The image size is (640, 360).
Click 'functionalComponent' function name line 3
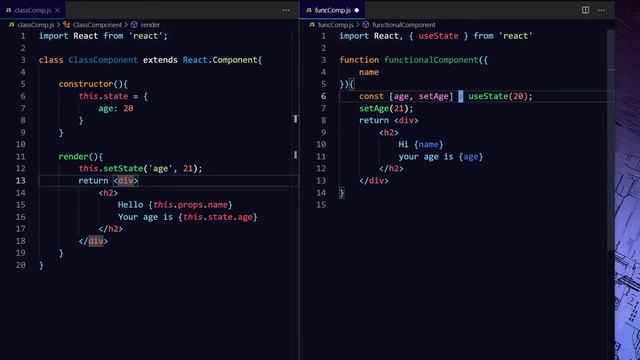[431, 60]
